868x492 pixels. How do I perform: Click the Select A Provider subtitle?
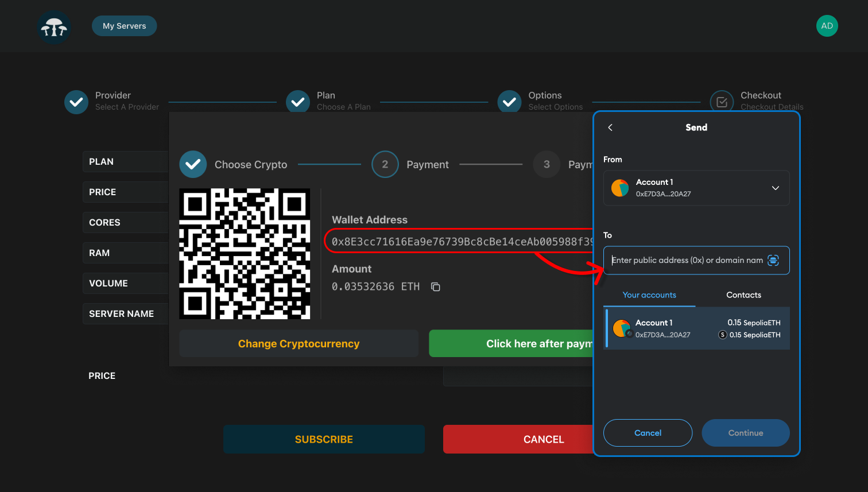point(127,107)
